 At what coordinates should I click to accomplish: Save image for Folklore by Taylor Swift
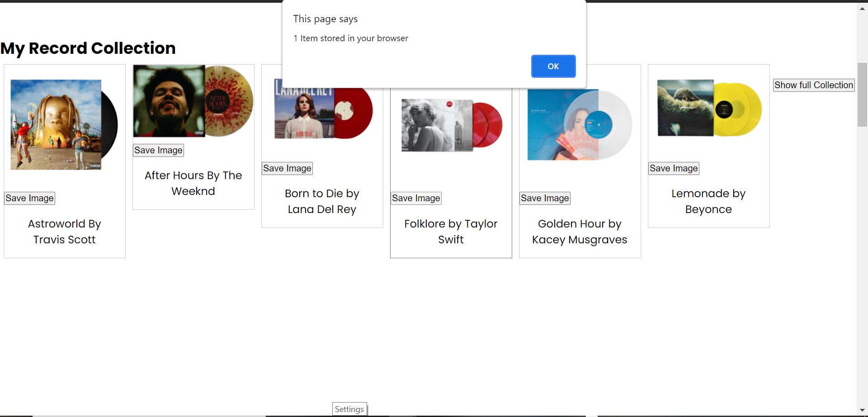pyautogui.click(x=416, y=198)
